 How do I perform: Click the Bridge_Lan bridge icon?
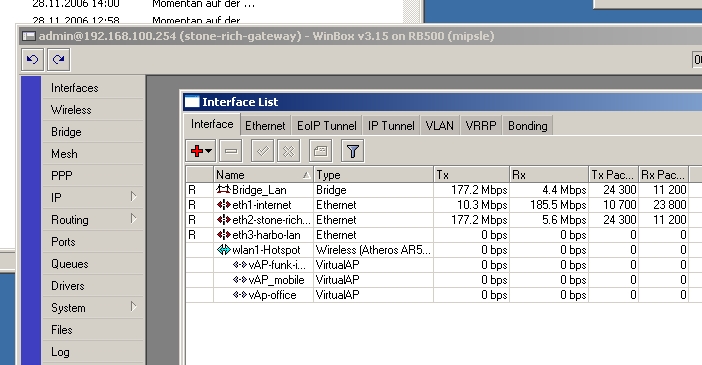point(223,190)
